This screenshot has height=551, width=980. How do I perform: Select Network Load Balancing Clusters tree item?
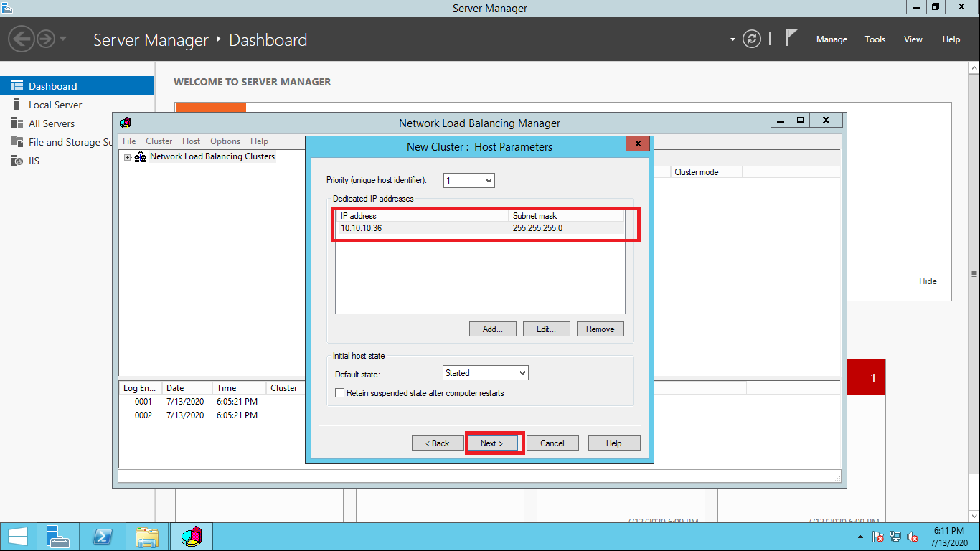click(x=212, y=156)
